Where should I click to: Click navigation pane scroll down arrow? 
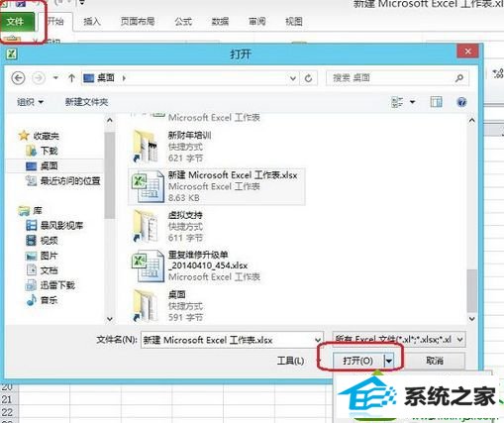110,319
